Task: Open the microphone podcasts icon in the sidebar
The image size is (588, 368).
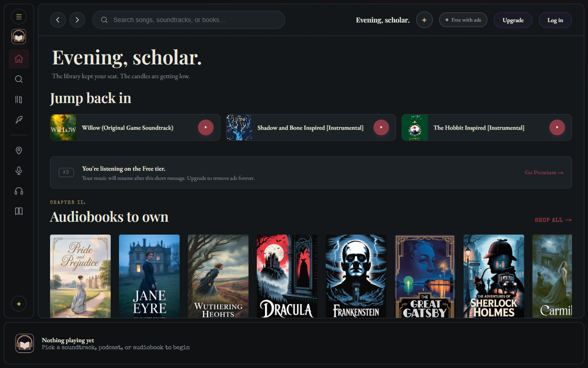Action: click(x=19, y=171)
